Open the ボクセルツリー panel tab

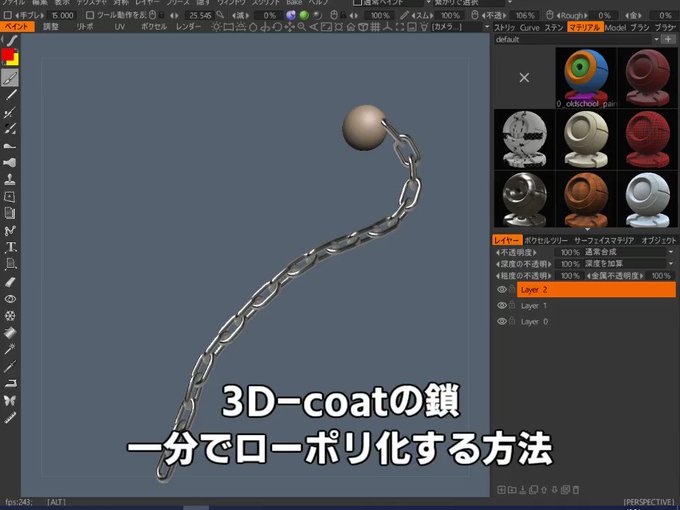(x=546, y=240)
